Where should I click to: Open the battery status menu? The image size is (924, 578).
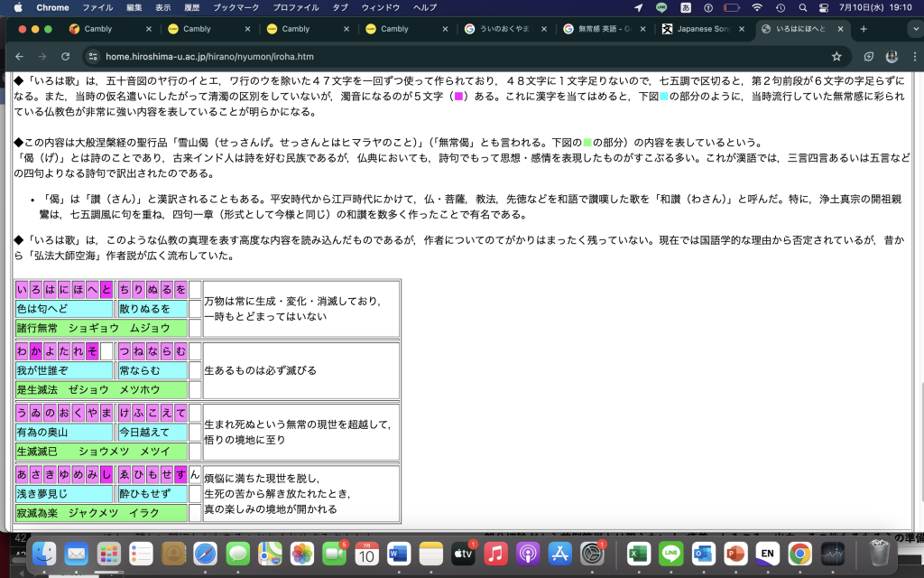[x=732, y=7]
